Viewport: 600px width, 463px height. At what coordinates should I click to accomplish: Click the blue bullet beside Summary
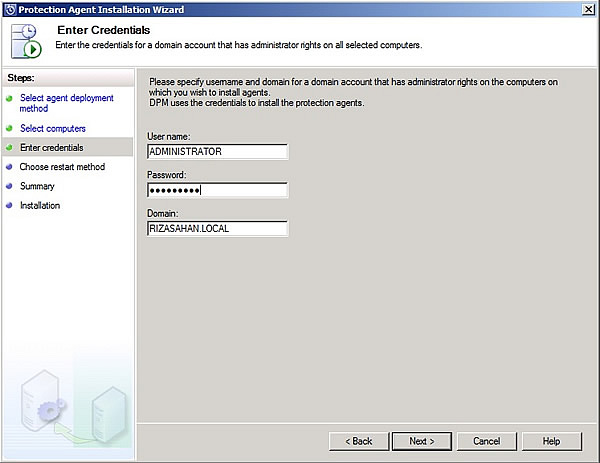[x=10, y=186]
